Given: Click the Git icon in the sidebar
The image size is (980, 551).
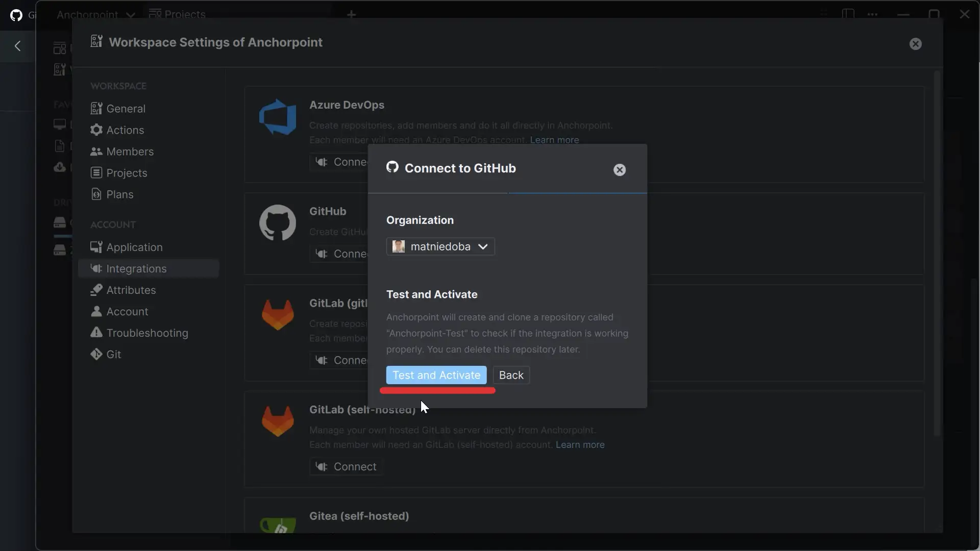Looking at the screenshot, I should pyautogui.click(x=96, y=354).
